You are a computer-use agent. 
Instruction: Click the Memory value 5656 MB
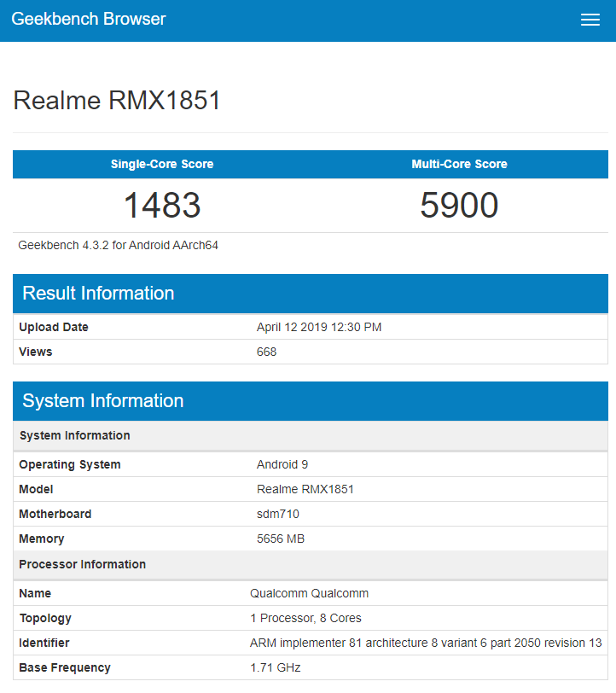[x=280, y=539]
